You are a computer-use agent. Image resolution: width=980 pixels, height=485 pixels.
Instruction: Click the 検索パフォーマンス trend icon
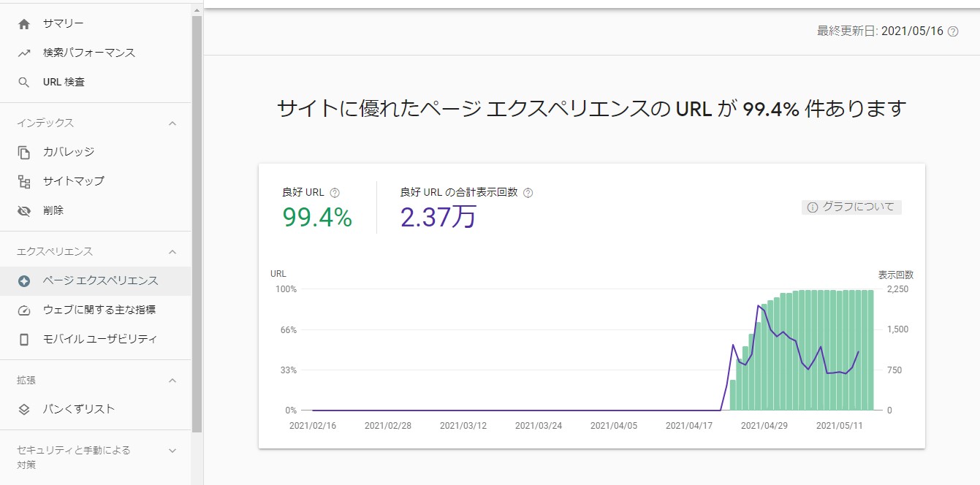[24, 53]
